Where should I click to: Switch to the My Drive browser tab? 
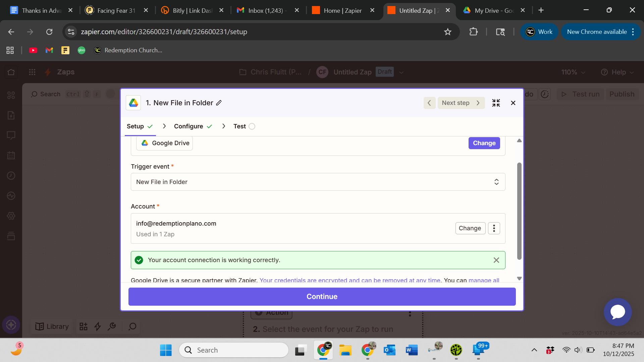[494, 10]
